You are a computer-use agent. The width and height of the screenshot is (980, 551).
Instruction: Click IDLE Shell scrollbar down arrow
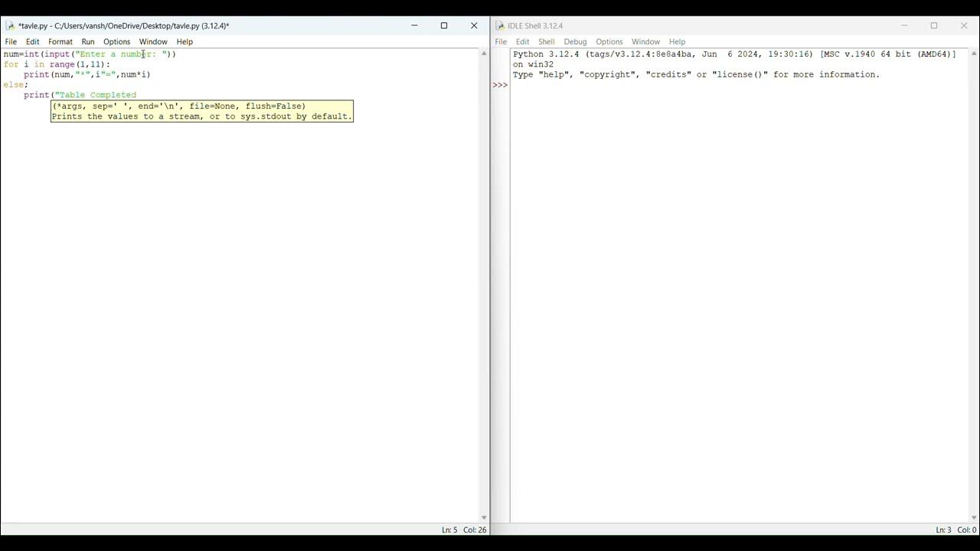(x=974, y=518)
